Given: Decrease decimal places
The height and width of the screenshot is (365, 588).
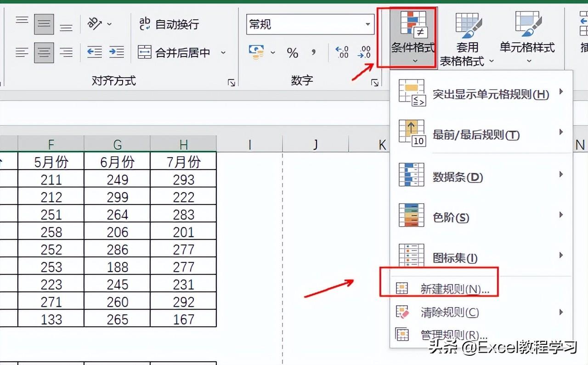Looking at the screenshot, I should coord(365,52).
